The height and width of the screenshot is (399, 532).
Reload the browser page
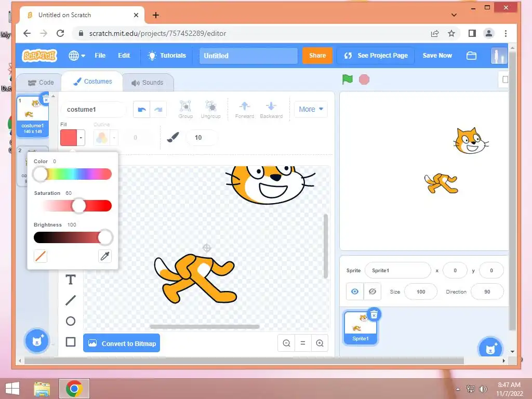coord(60,33)
